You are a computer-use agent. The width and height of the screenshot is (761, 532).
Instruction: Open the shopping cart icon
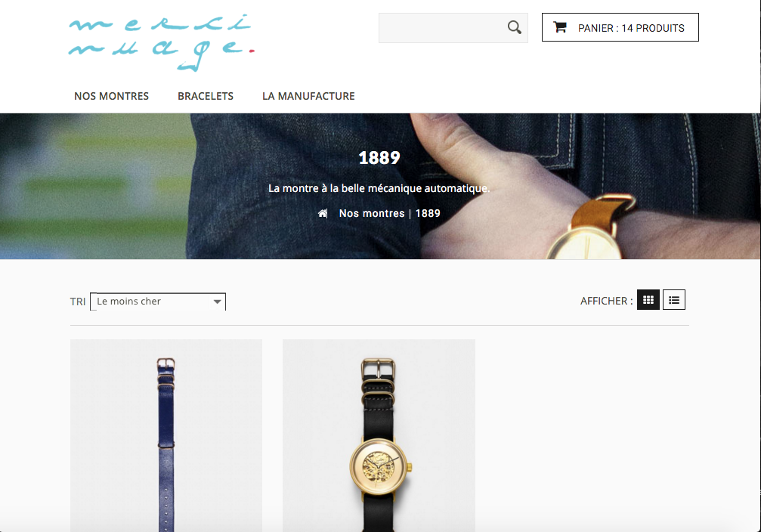(560, 27)
